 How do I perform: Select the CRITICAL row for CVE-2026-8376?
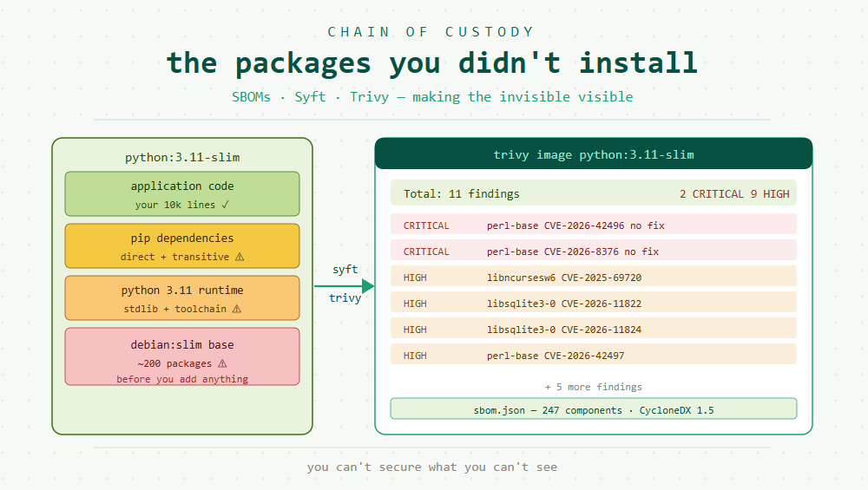pyautogui.click(x=594, y=250)
